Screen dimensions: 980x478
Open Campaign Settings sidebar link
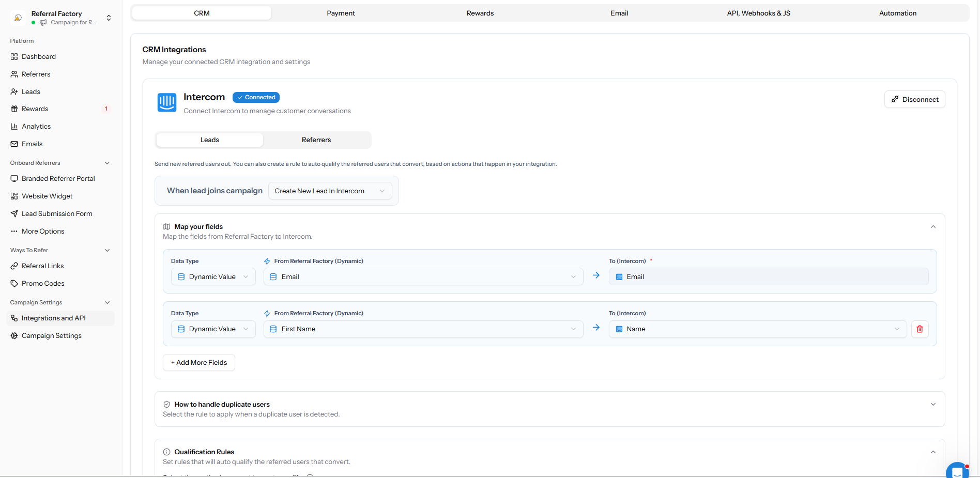coord(52,336)
